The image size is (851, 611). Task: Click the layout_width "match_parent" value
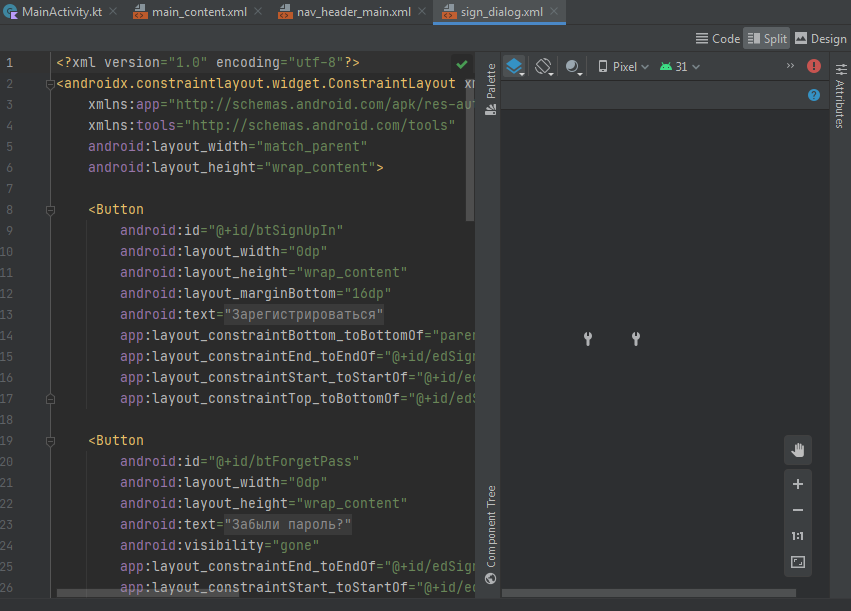tap(312, 147)
